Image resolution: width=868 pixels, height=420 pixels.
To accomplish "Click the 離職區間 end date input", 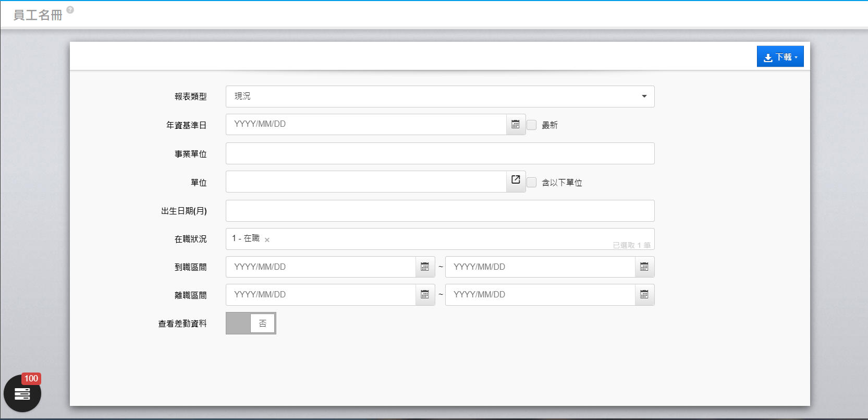I will (x=540, y=295).
